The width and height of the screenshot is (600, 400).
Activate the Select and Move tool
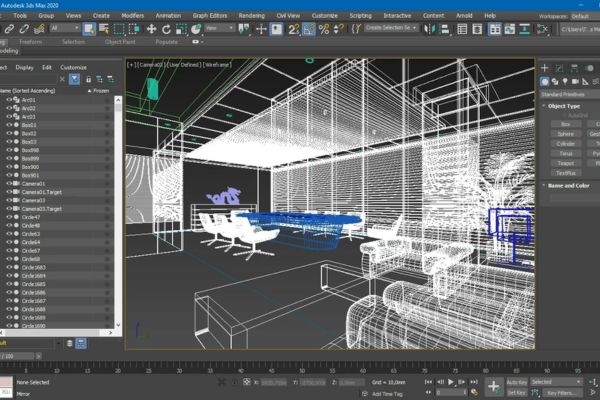click(x=152, y=29)
